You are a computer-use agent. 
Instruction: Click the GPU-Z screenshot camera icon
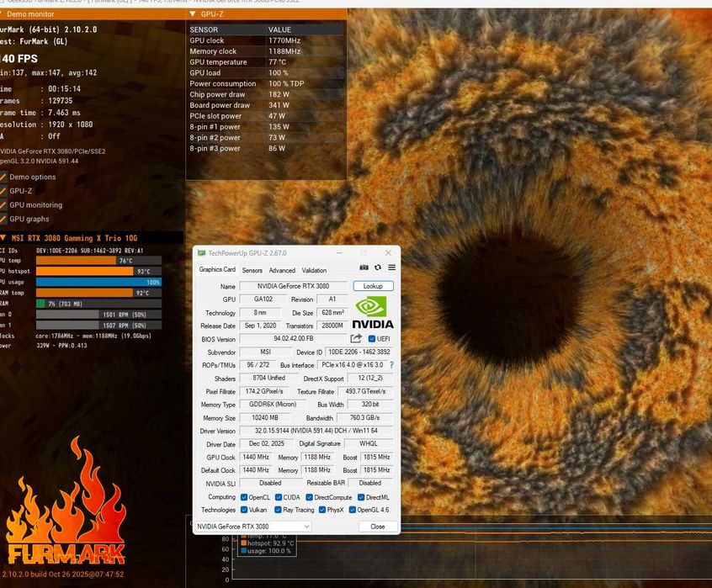pyautogui.click(x=364, y=268)
